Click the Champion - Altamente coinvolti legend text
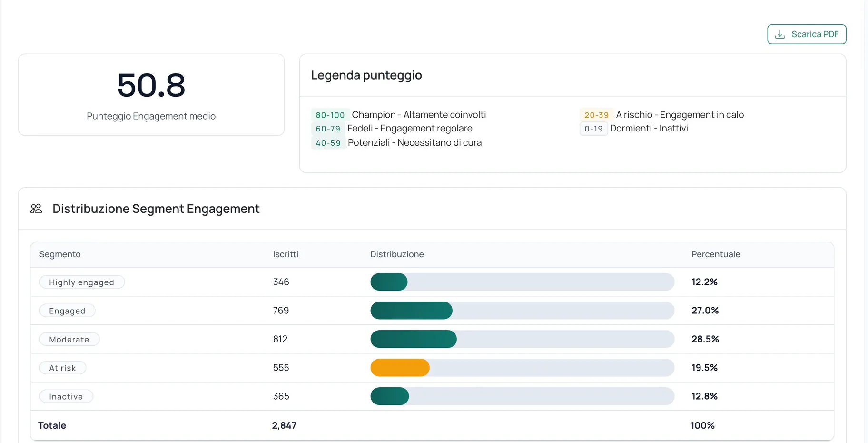Image resolution: width=868 pixels, height=443 pixels. 419,115
